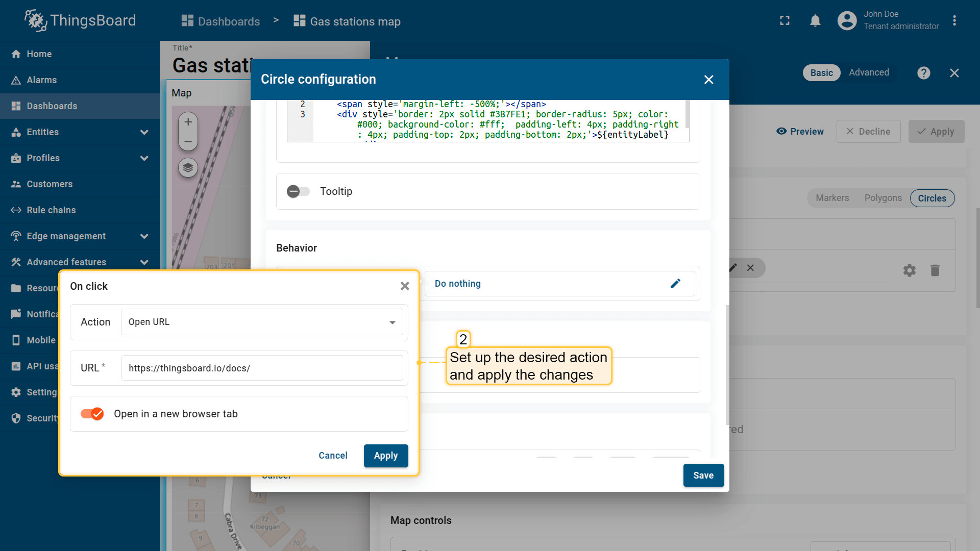This screenshot has height=551, width=980.
Task: Enable the Tooltip toggle
Action: pyautogui.click(x=298, y=191)
